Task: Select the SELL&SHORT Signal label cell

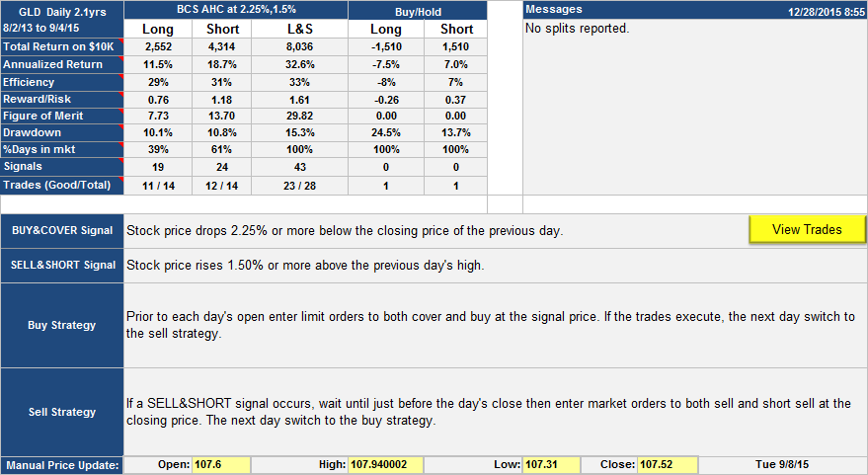Action: tap(62, 265)
